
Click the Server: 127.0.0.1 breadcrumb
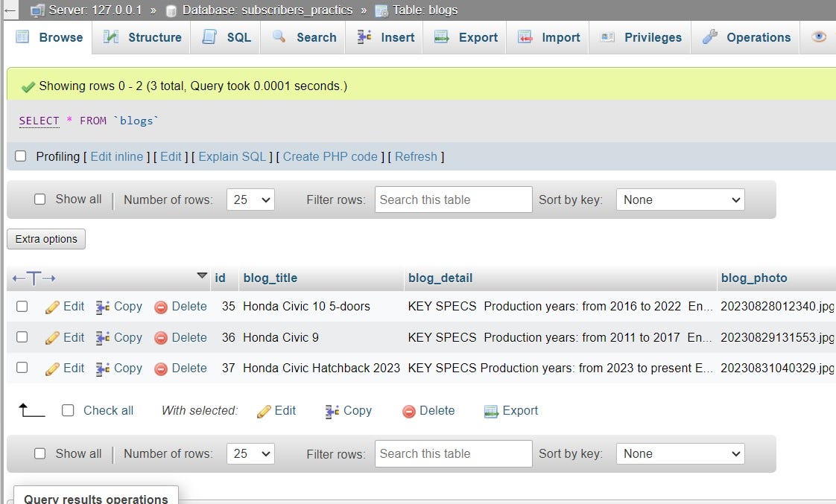pyautogui.click(x=95, y=10)
